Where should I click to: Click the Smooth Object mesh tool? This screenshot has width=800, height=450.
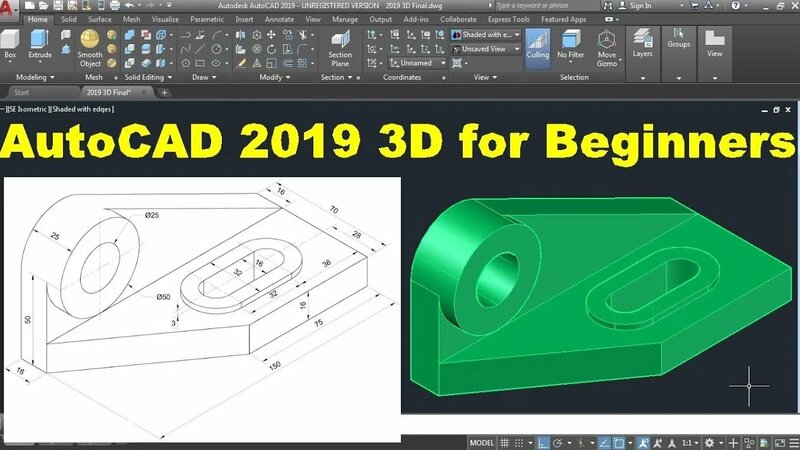coord(90,49)
